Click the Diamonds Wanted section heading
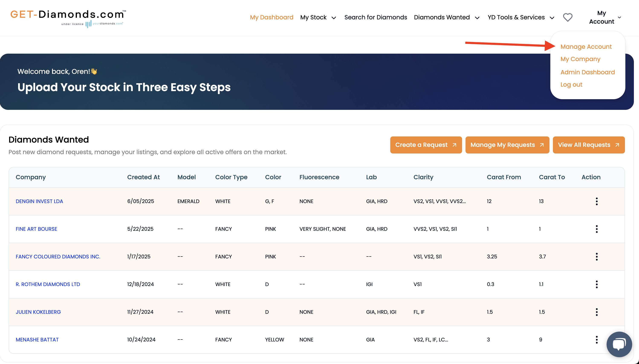Image resolution: width=639 pixels, height=364 pixels. (49, 140)
